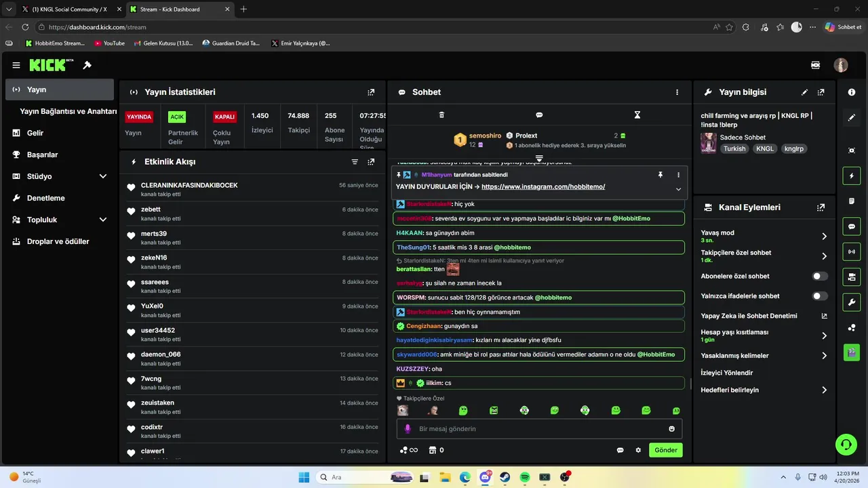Edit Yayın bilgisi with the pencil icon

click(804, 92)
